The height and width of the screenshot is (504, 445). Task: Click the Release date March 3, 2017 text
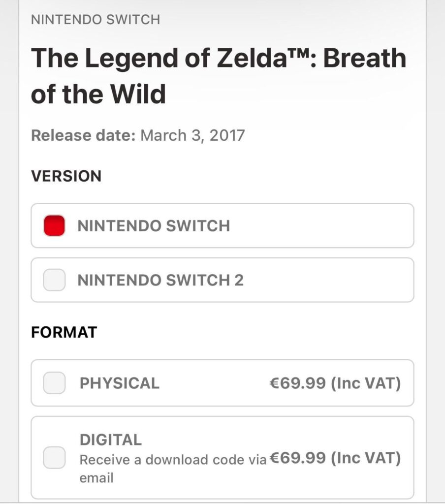coord(139,136)
